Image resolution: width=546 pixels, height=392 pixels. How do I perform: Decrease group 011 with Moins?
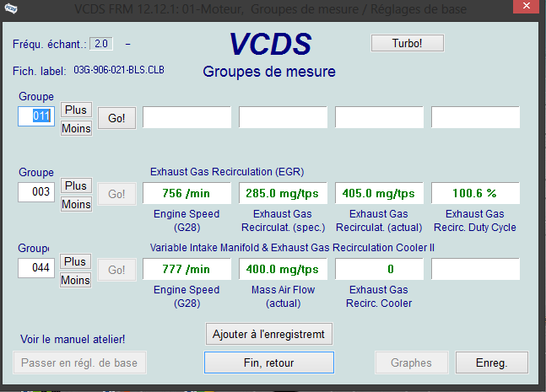pos(76,128)
